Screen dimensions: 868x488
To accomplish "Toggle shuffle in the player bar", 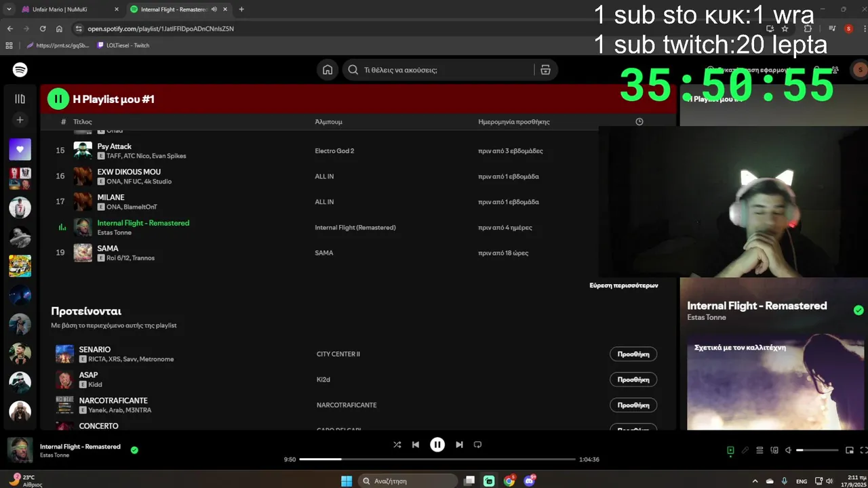I will tap(397, 445).
